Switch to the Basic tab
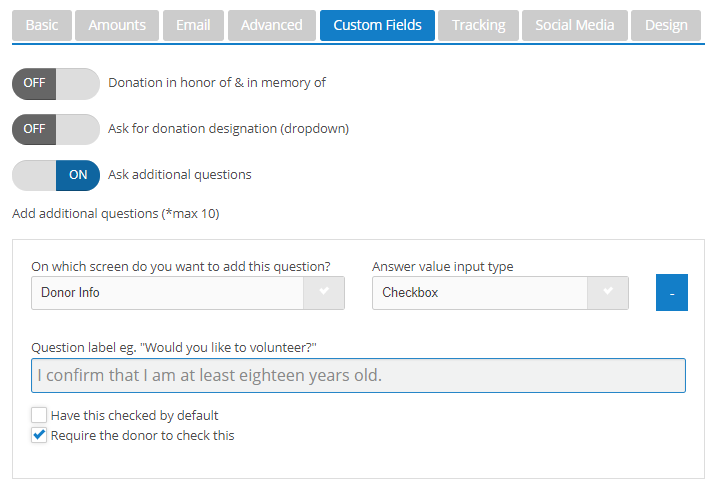The height and width of the screenshot is (483, 712). click(42, 25)
